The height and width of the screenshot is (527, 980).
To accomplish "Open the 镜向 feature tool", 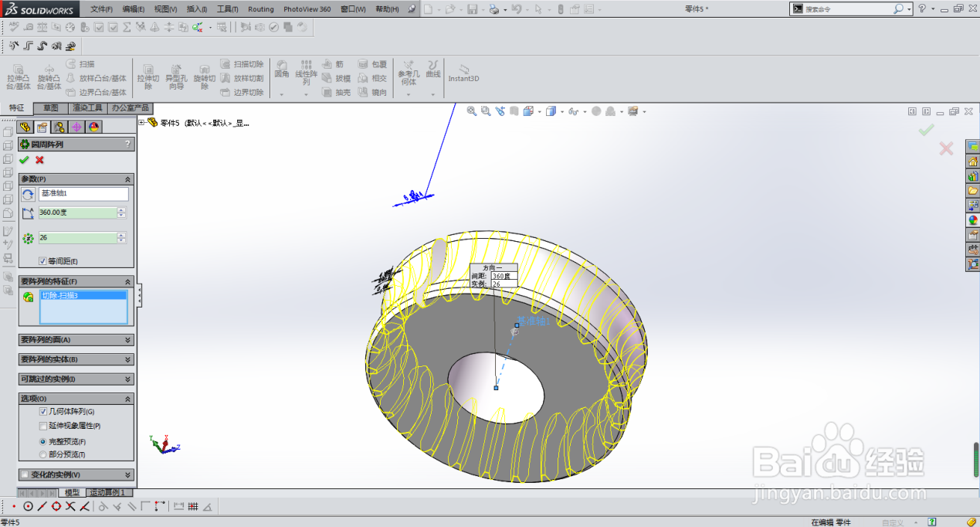I will tap(375, 92).
